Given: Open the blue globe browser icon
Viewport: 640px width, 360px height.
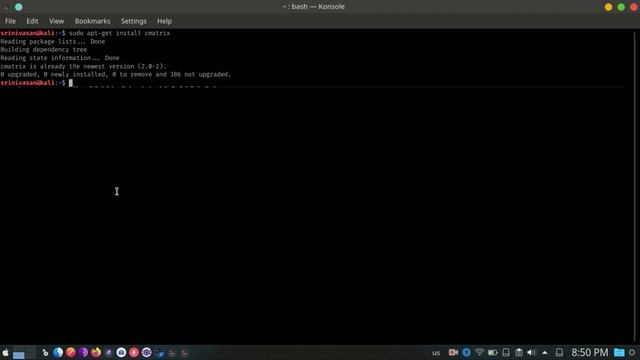Looking at the screenshot, I should (58, 353).
